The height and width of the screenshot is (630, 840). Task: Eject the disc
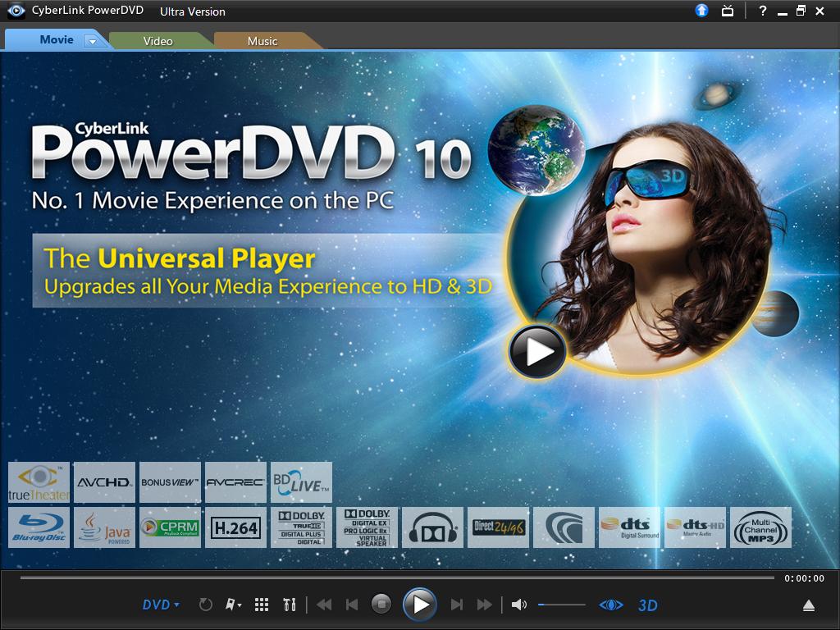pyautogui.click(x=809, y=605)
